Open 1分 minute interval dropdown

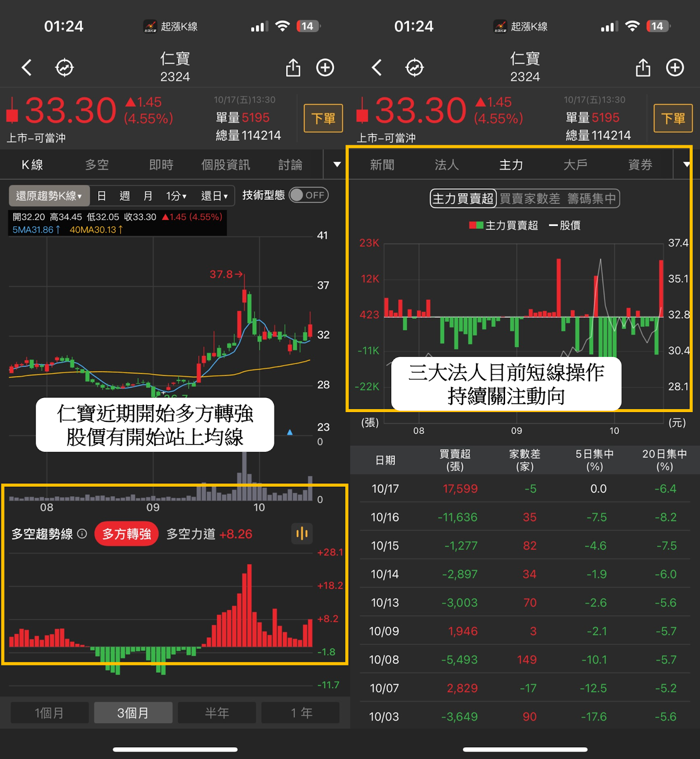coord(176,196)
